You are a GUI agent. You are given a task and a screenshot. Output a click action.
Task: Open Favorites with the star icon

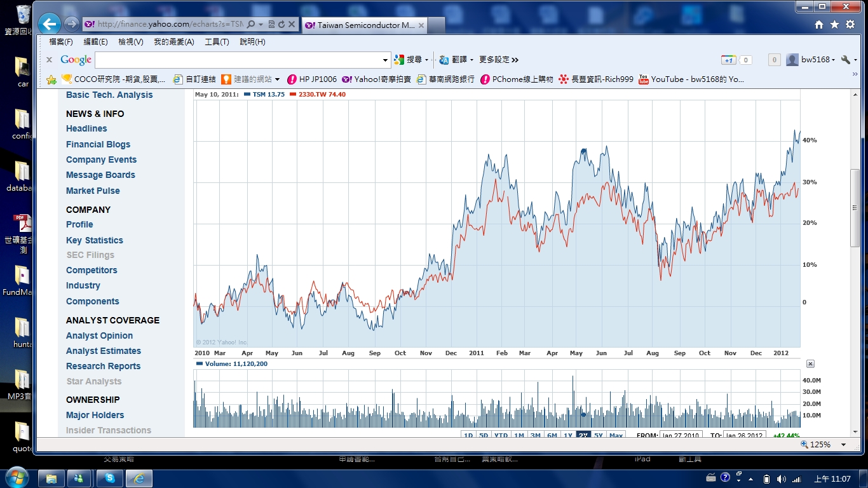click(834, 24)
